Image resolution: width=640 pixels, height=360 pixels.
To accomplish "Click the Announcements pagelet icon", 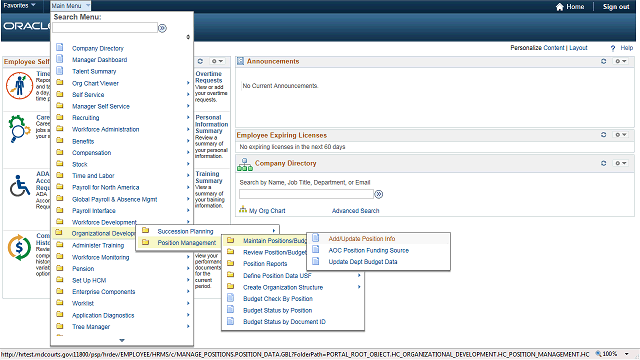I will (241, 61).
